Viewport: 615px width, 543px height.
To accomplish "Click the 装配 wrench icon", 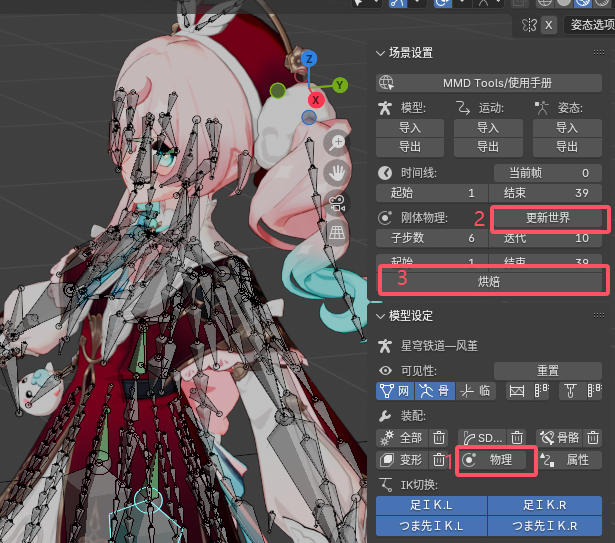I will [385, 416].
